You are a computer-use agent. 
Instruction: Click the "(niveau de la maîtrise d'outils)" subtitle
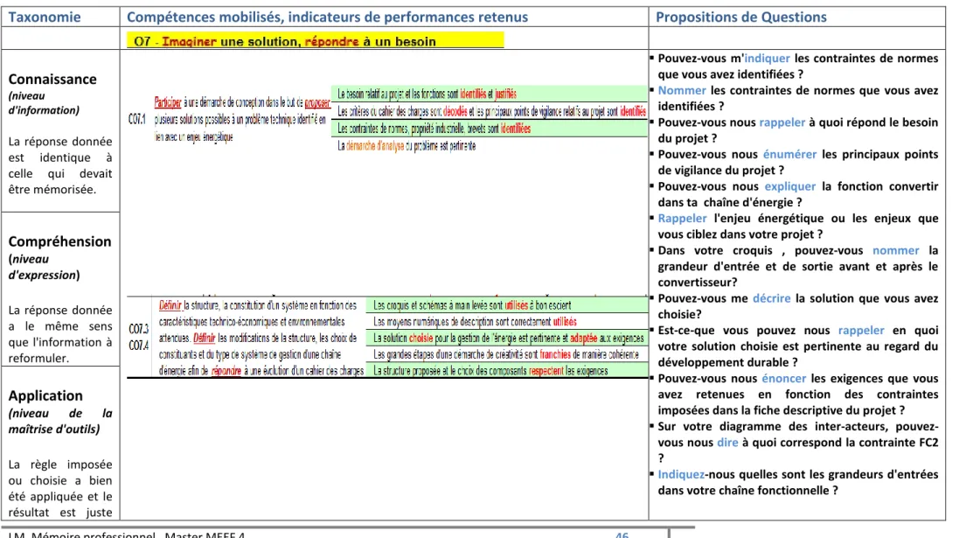point(60,421)
